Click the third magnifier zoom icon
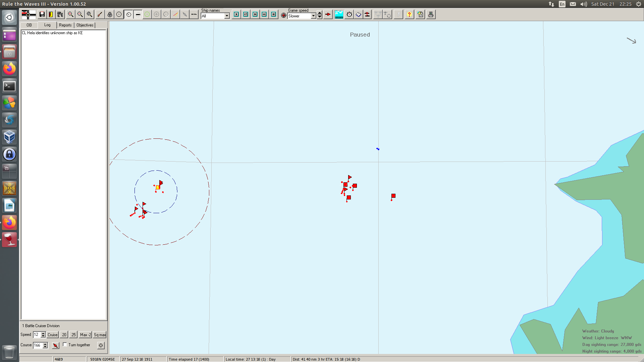 coord(89,14)
